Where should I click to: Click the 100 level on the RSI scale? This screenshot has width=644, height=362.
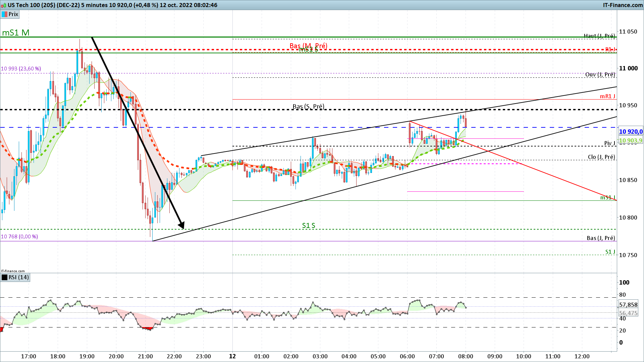coord(624,283)
